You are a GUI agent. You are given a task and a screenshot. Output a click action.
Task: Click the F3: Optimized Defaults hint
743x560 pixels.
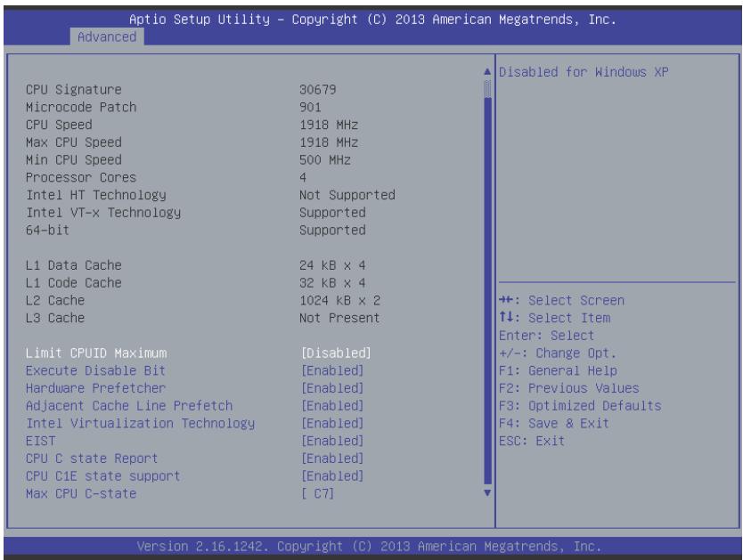pos(580,406)
